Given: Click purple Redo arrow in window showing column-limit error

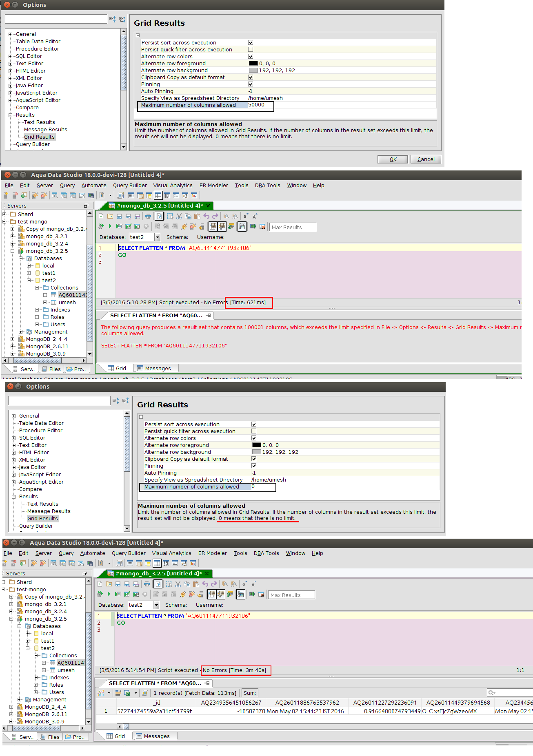Looking at the screenshot, I should (x=215, y=216).
